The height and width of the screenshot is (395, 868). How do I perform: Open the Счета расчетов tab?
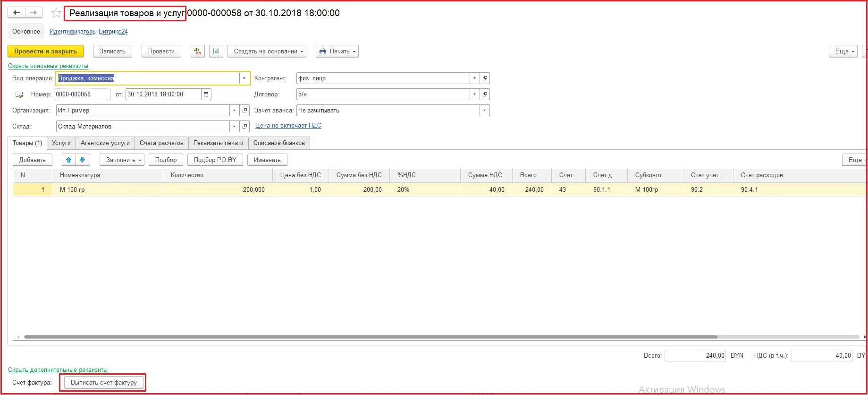point(161,143)
